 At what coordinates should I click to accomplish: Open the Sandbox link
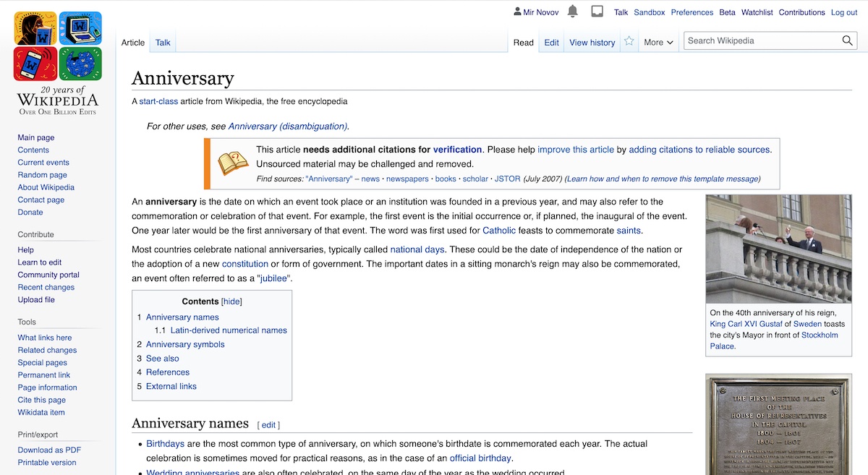(x=649, y=12)
